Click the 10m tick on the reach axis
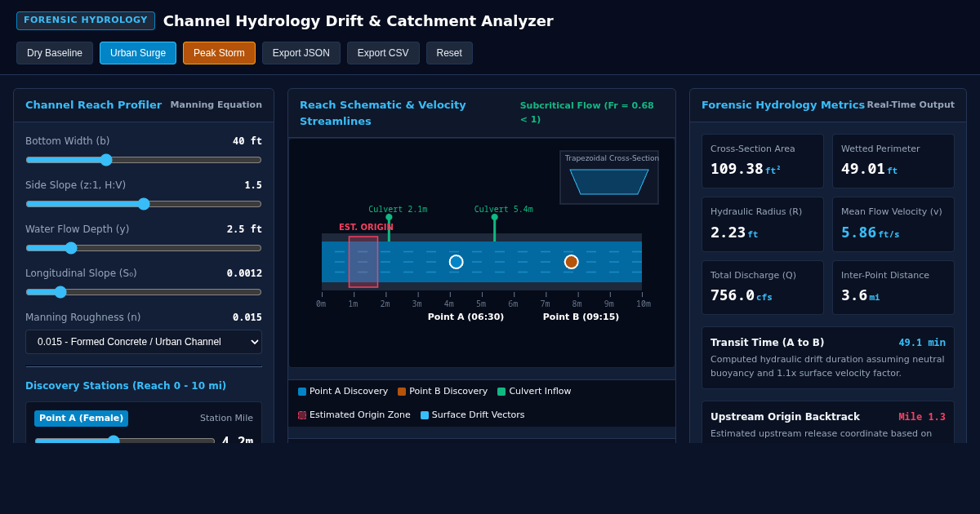This screenshot has height=514, width=980. point(644,304)
